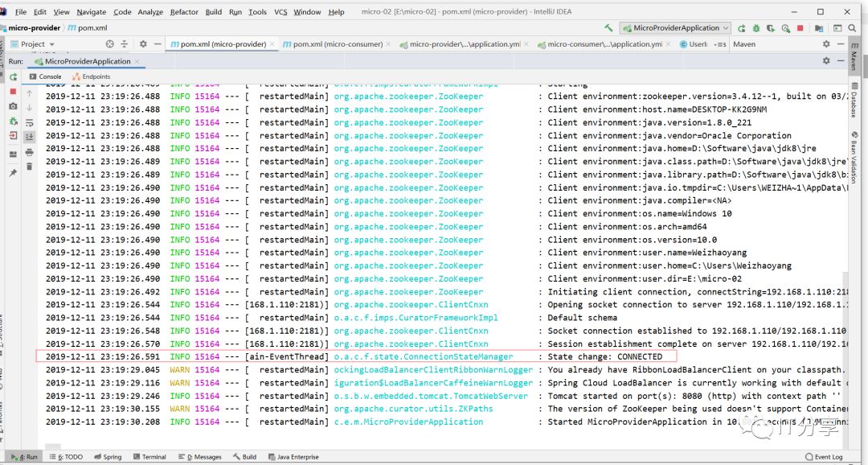The height and width of the screenshot is (465, 868).
Task: Stop the application using the top toolbar stop button
Action: (x=800, y=27)
